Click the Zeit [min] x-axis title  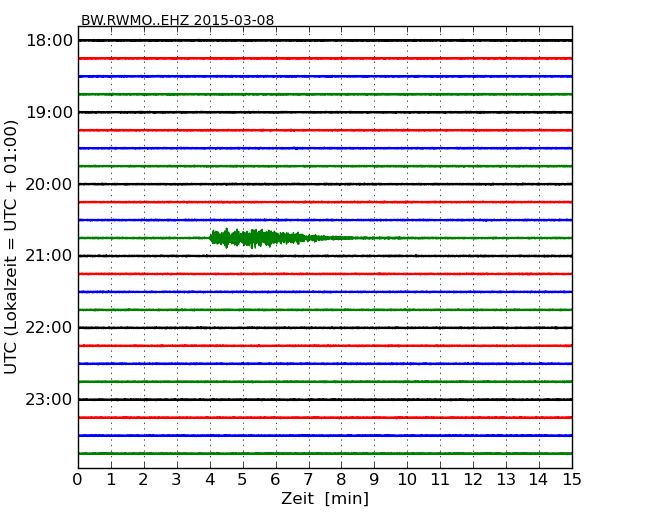tap(325, 498)
